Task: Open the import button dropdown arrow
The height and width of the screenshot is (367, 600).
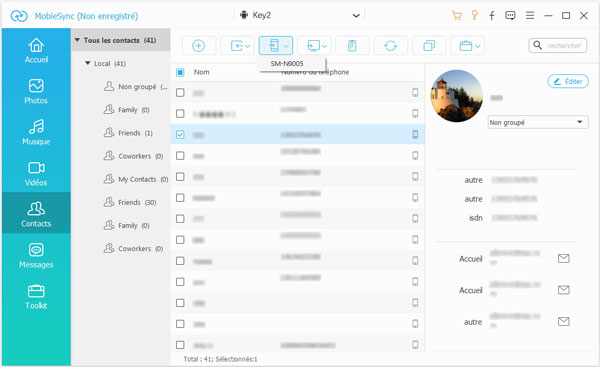Action: pos(248,46)
